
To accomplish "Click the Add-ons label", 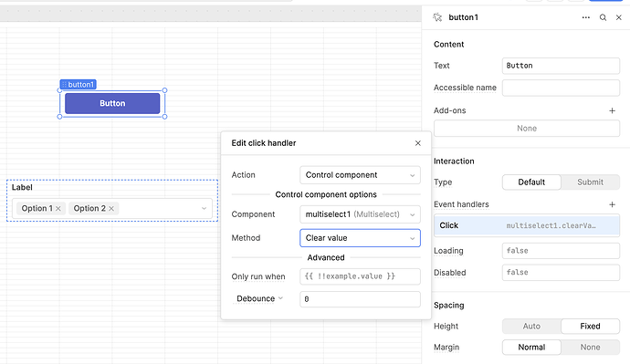I will tap(449, 110).
